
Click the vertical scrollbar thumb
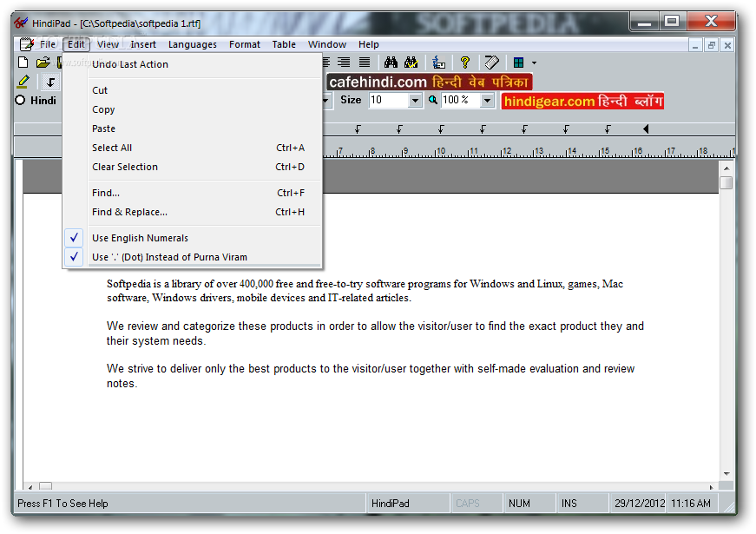(726, 183)
